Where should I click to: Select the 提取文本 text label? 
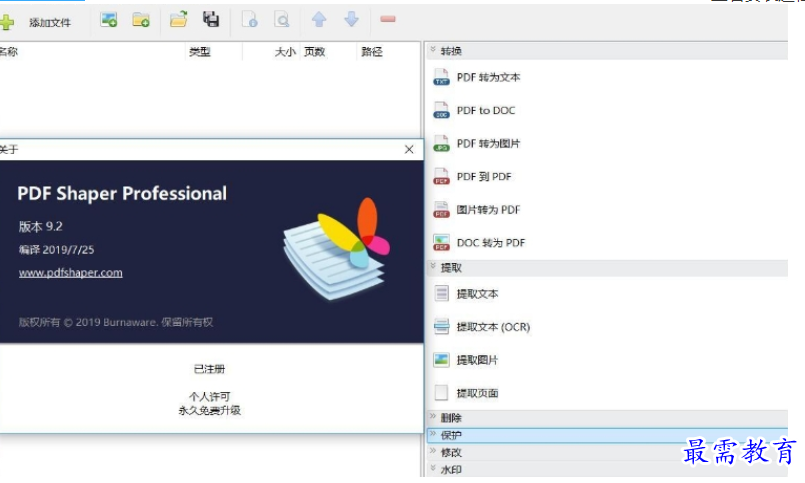point(477,294)
